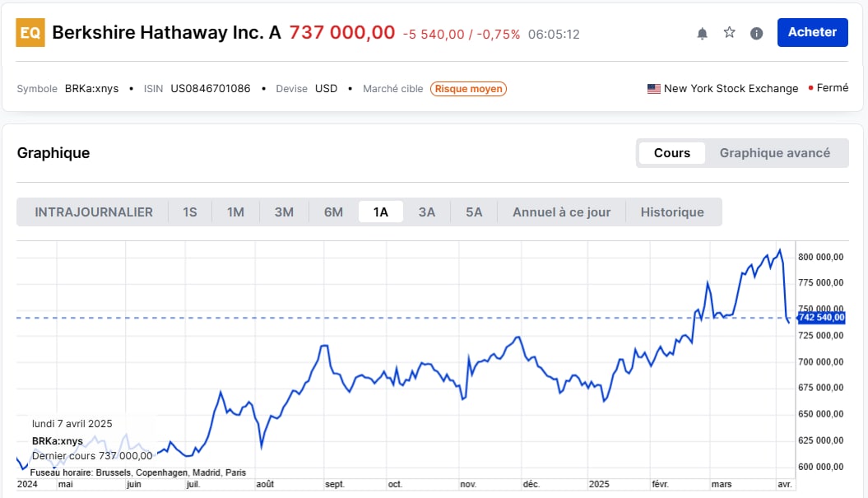
Task: Select the INTRAJOURNALIER time range
Action: pyautogui.click(x=94, y=212)
